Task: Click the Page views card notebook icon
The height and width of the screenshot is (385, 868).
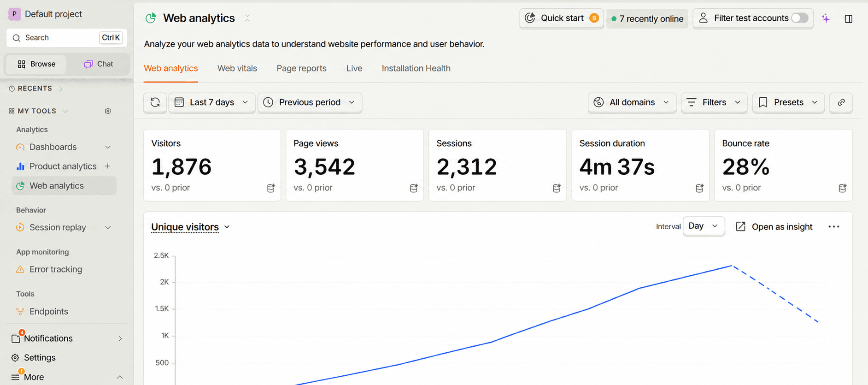Action: (414, 188)
